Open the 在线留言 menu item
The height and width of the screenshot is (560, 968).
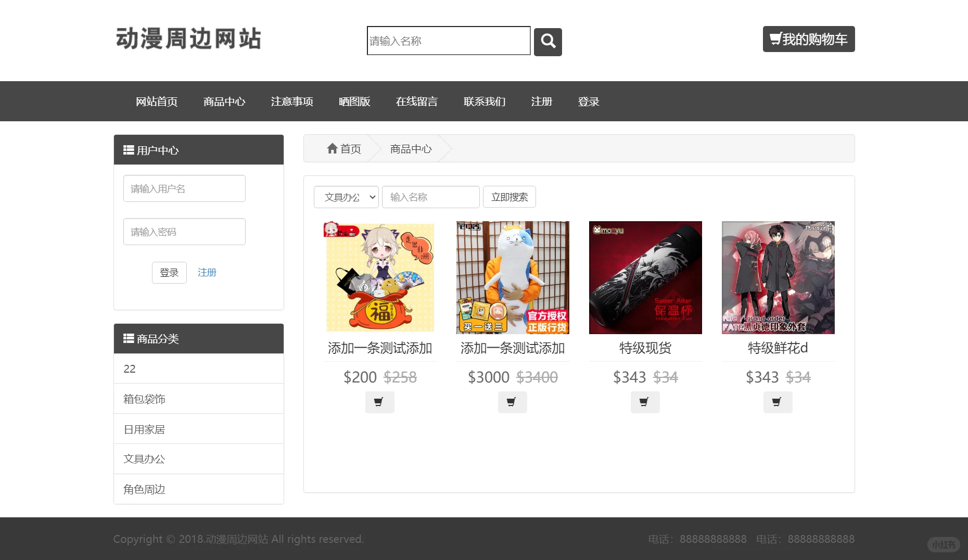(416, 101)
